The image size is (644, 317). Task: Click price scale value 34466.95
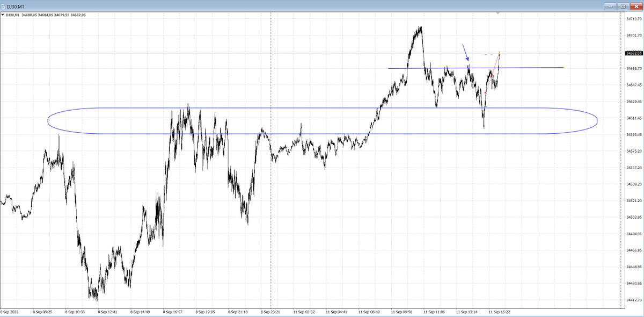(x=634, y=250)
